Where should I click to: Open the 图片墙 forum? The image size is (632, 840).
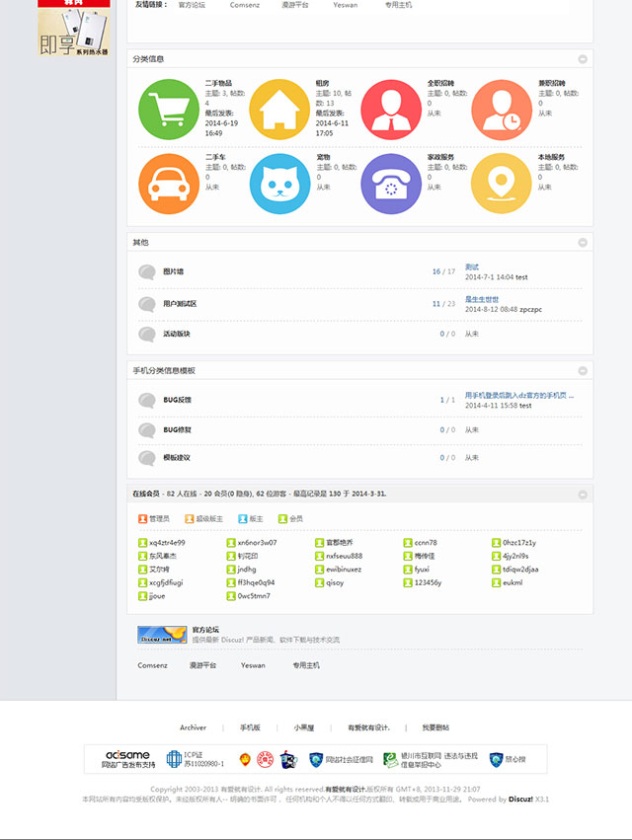(174, 271)
